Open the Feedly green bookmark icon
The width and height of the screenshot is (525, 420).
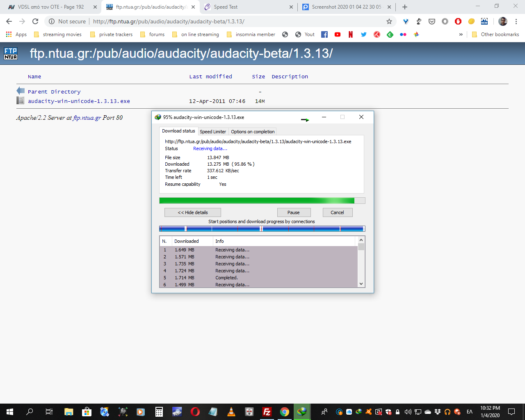[x=390, y=34]
